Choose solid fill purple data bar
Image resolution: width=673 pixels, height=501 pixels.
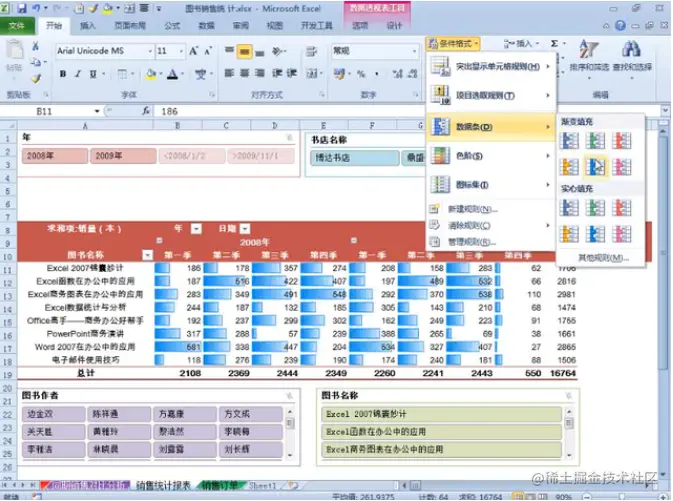[x=621, y=234]
